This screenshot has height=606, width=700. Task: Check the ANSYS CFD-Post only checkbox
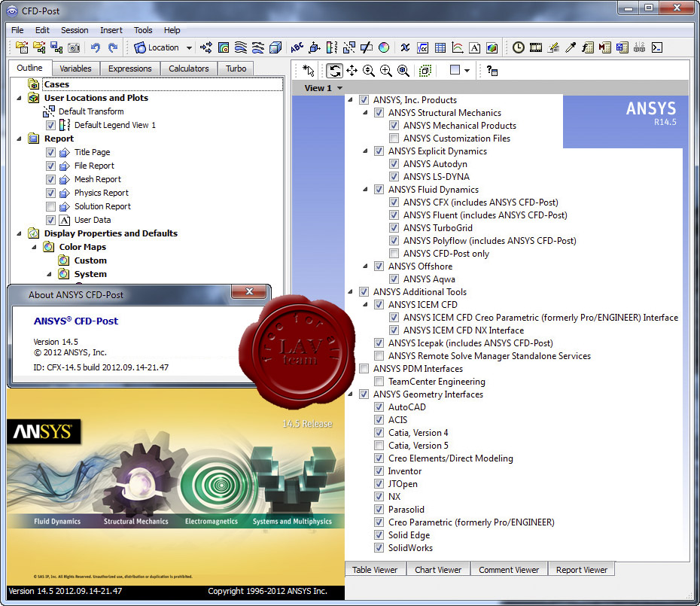coord(394,254)
